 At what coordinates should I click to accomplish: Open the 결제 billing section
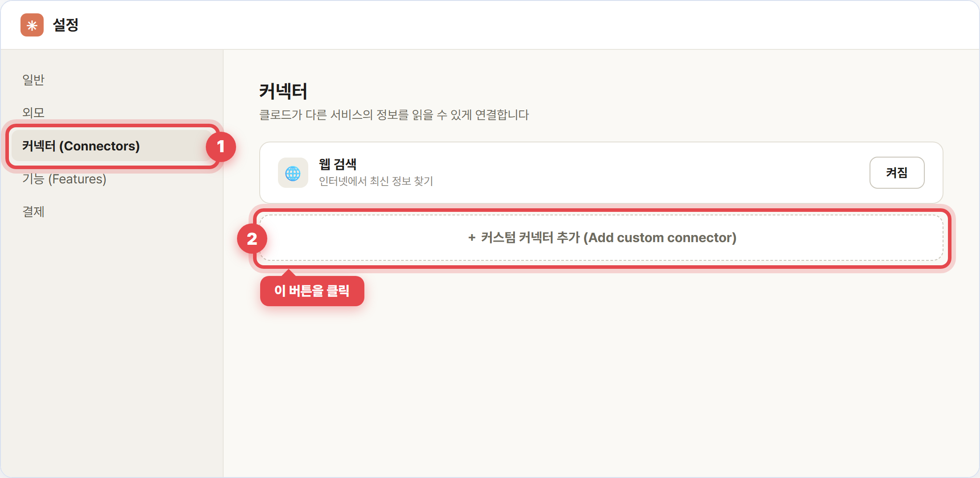click(33, 212)
